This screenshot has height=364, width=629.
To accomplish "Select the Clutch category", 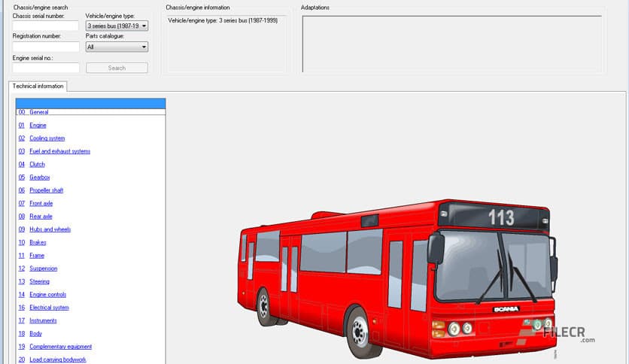I will pyautogui.click(x=37, y=164).
